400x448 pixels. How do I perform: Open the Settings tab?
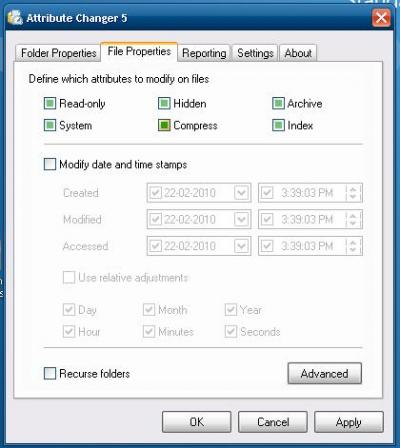click(x=255, y=53)
